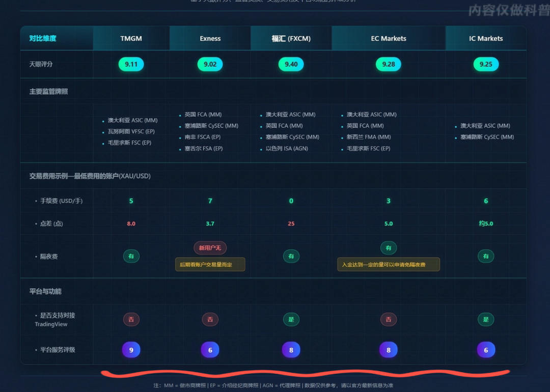
Task: Click the 主要监管牌照 section heading
Action: [49, 92]
